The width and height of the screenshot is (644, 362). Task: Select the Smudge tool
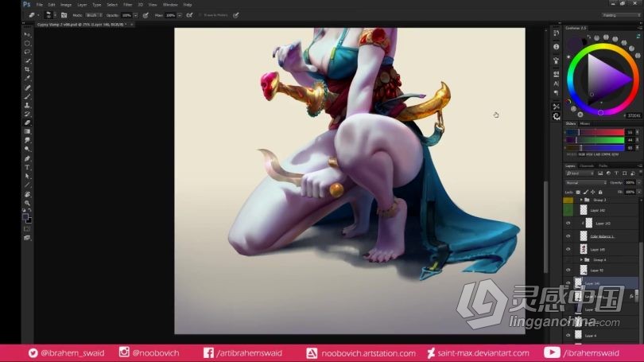pyautogui.click(x=27, y=140)
